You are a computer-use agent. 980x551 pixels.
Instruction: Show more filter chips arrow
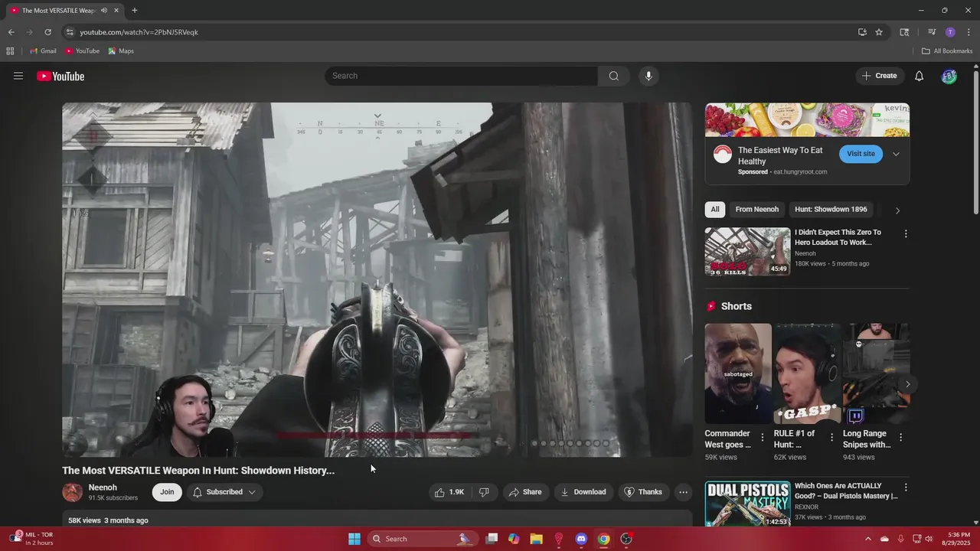point(897,210)
